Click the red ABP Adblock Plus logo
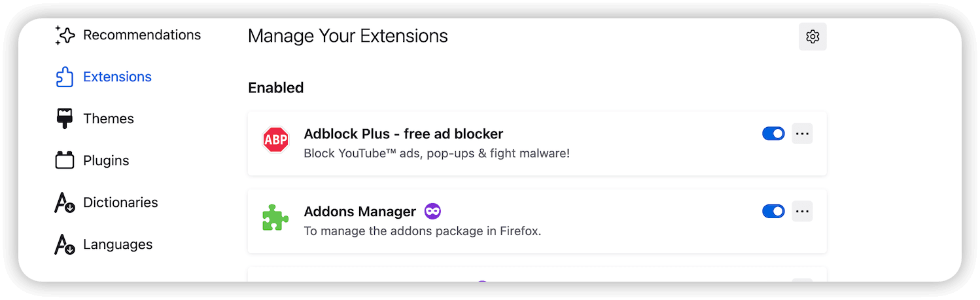 pos(275,140)
